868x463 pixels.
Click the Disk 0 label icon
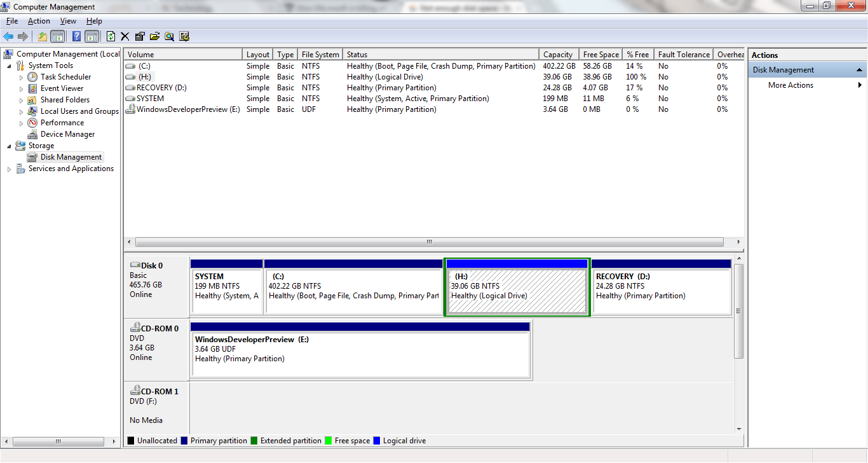pyautogui.click(x=135, y=265)
